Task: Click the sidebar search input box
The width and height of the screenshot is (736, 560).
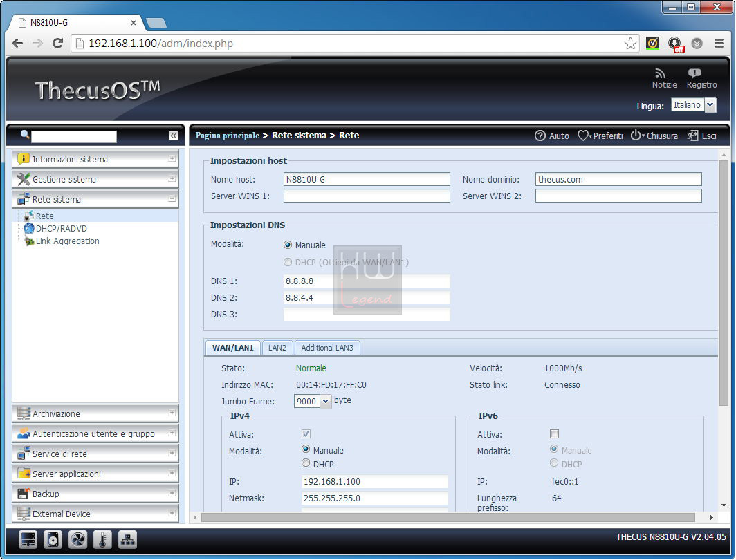Action: (x=74, y=136)
